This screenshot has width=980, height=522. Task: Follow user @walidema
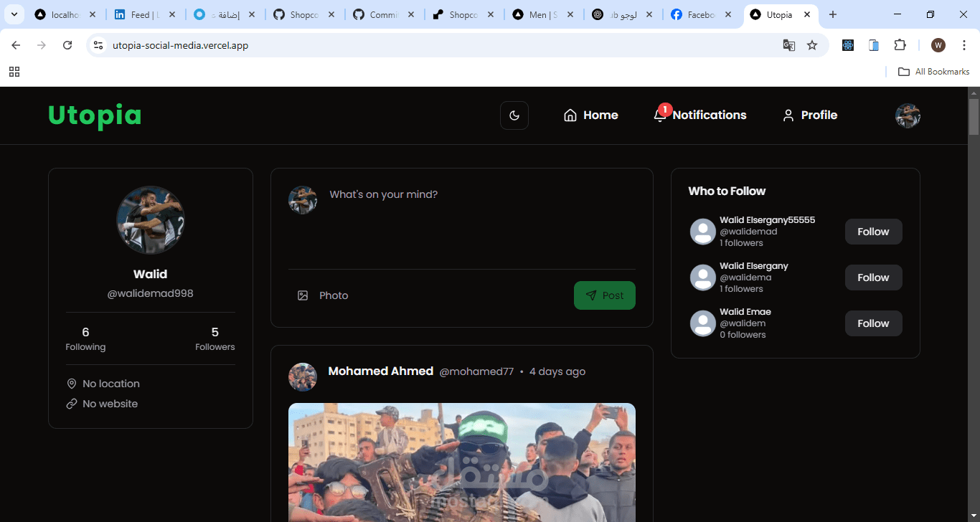click(873, 277)
